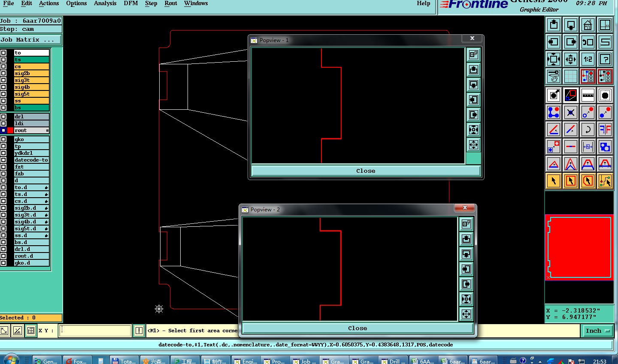Toggle the datecode-to layer checkbox
Viewport: 618px width, 364px height.
pos(3,160)
